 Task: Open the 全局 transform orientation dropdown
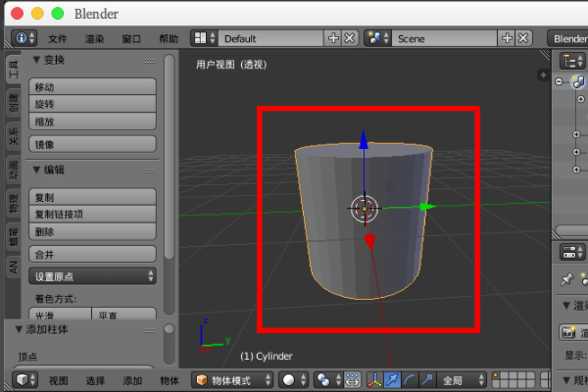(462, 380)
